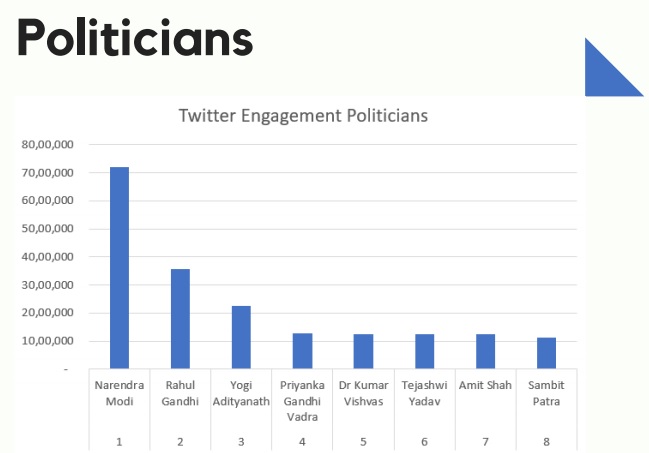This screenshot has height=453, width=649.
Task: Click rank number 1 under Narendra Modi
Action: 119,441
